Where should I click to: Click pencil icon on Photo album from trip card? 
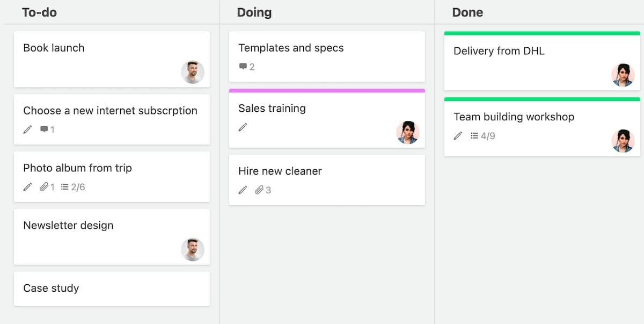coord(28,187)
